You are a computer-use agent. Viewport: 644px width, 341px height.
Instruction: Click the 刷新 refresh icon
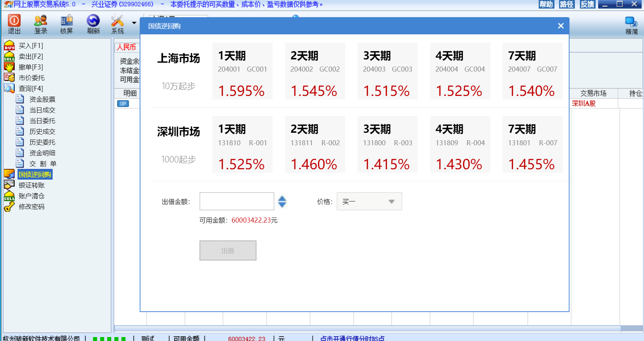coord(93,24)
